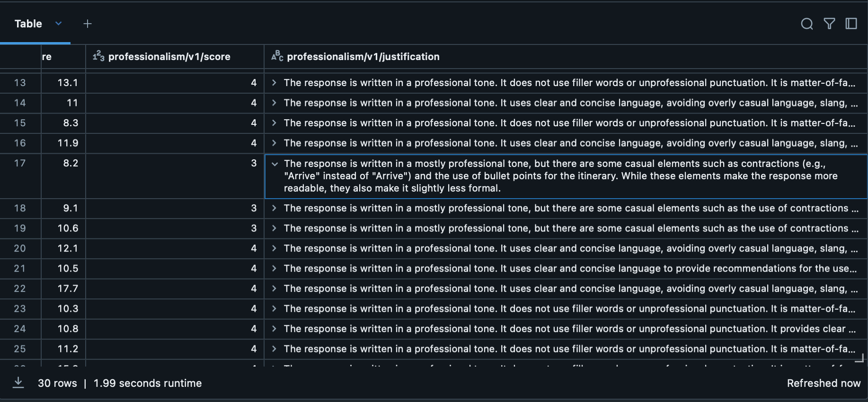
Task: Toggle the side panel layout icon
Action: click(x=851, y=24)
